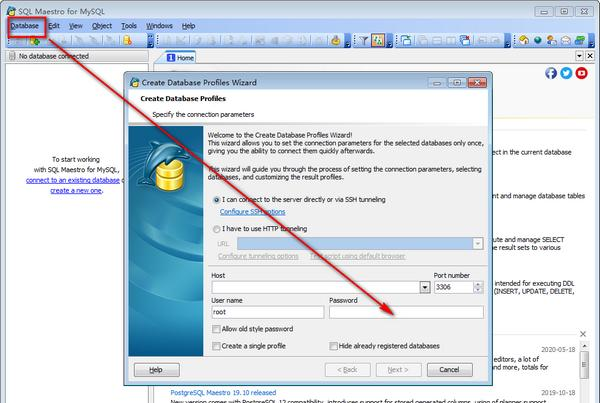Click the home icon in the toolbar

pyautogui.click(x=524, y=41)
